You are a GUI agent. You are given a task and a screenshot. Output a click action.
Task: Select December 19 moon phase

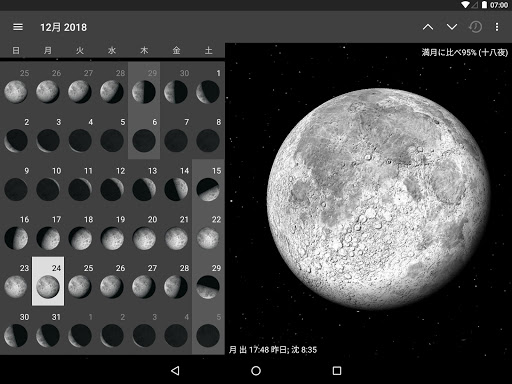112,232
